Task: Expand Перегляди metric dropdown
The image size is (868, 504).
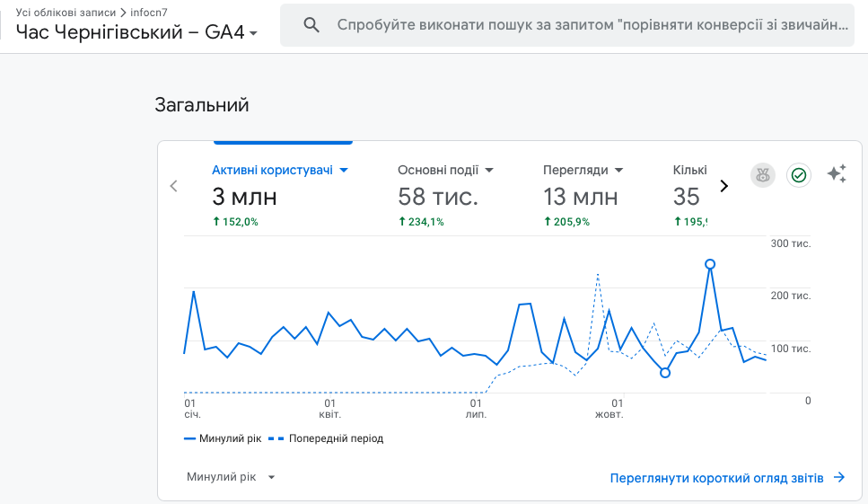Action: tap(618, 170)
